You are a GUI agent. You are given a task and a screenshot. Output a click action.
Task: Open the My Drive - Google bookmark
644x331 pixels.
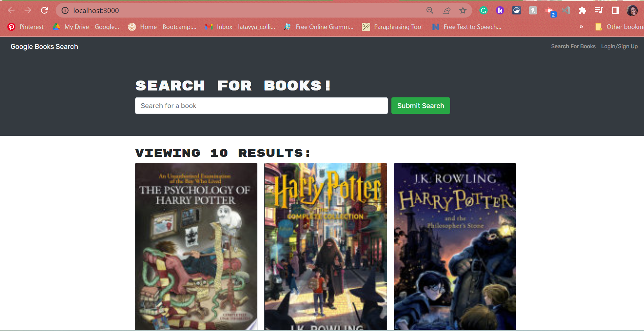coord(86,27)
